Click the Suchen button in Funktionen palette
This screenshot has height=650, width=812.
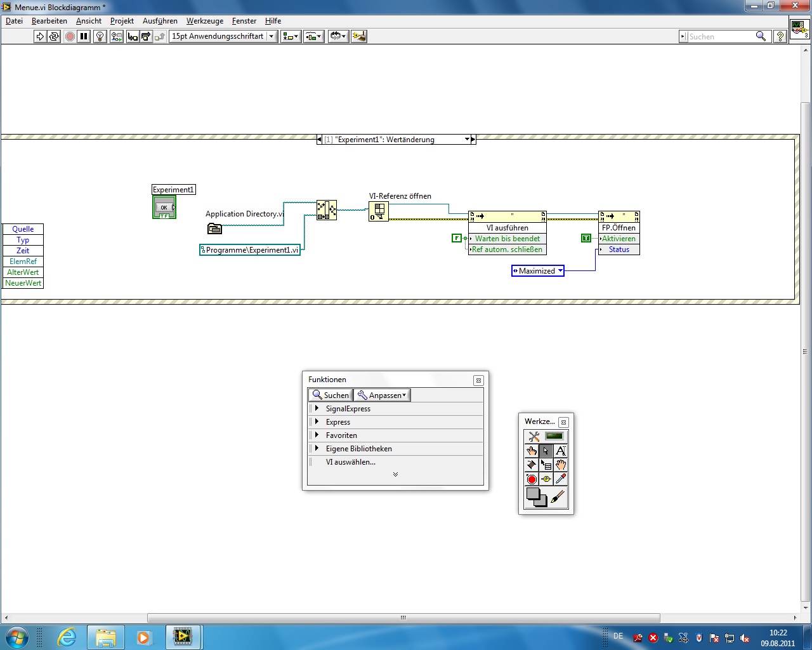(x=331, y=395)
